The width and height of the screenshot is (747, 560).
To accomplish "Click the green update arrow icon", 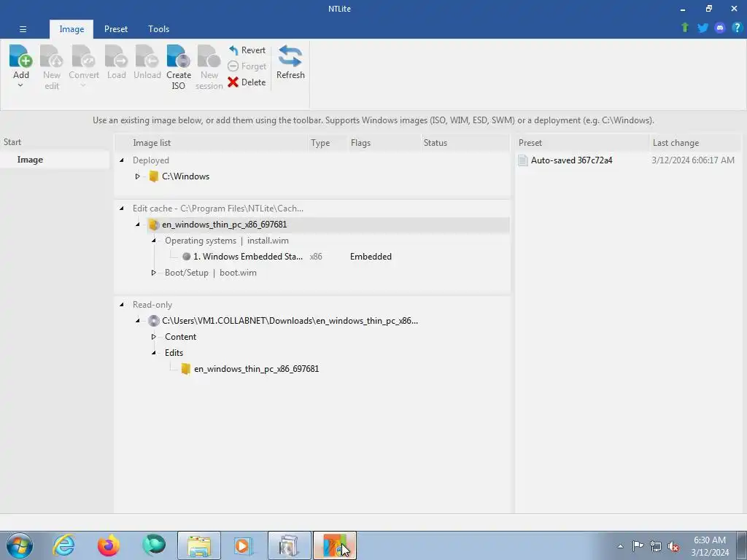I will pyautogui.click(x=685, y=28).
